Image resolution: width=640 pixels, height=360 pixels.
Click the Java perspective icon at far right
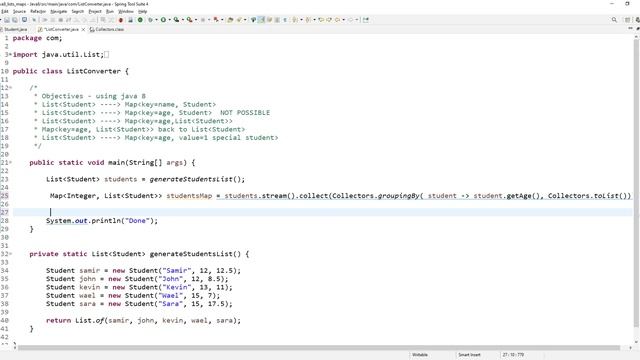[637, 20]
